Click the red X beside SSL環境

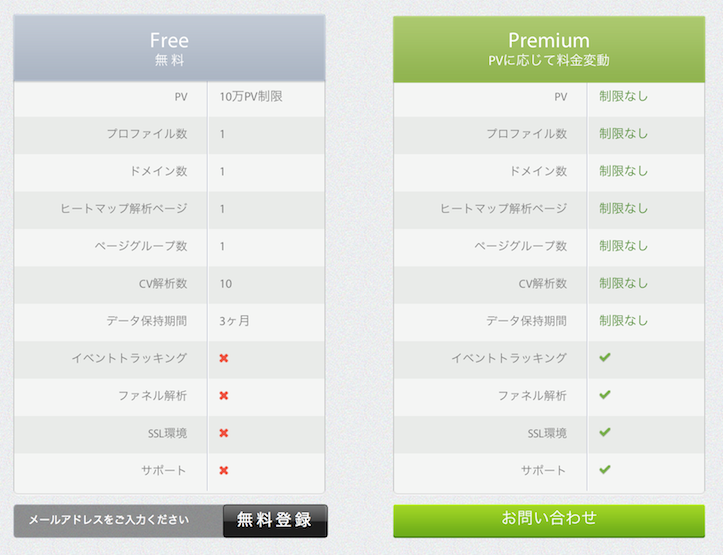[x=224, y=433]
